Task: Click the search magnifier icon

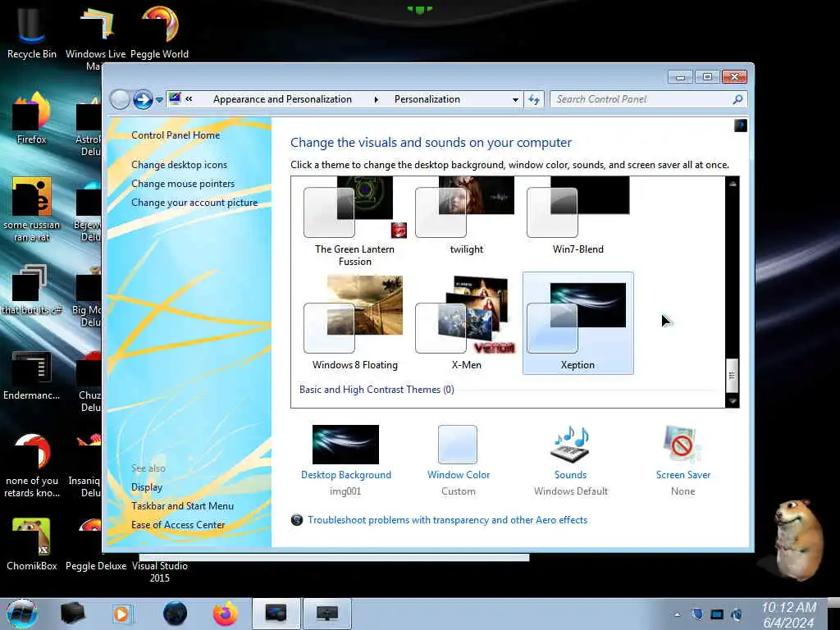Action: click(737, 99)
